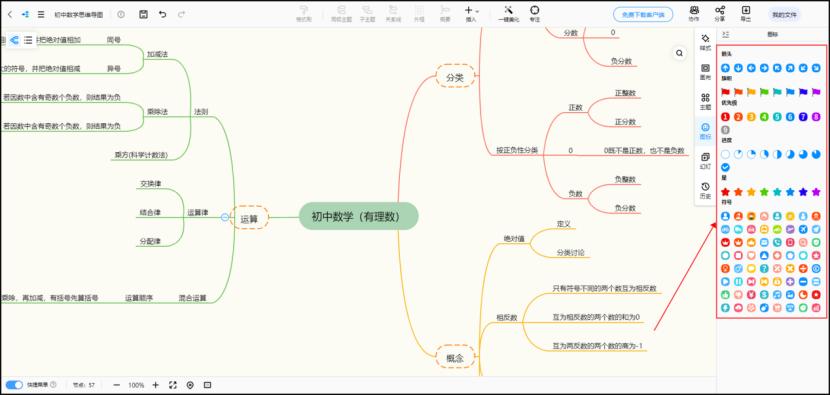The image size is (830, 395).
Task: Insert priority 4 green number icon
Action: point(764,116)
